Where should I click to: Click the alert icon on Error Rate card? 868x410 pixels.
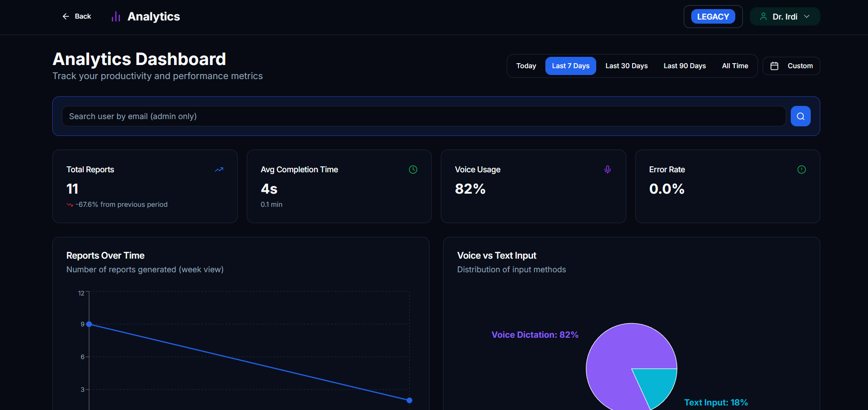pyautogui.click(x=801, y=169)
